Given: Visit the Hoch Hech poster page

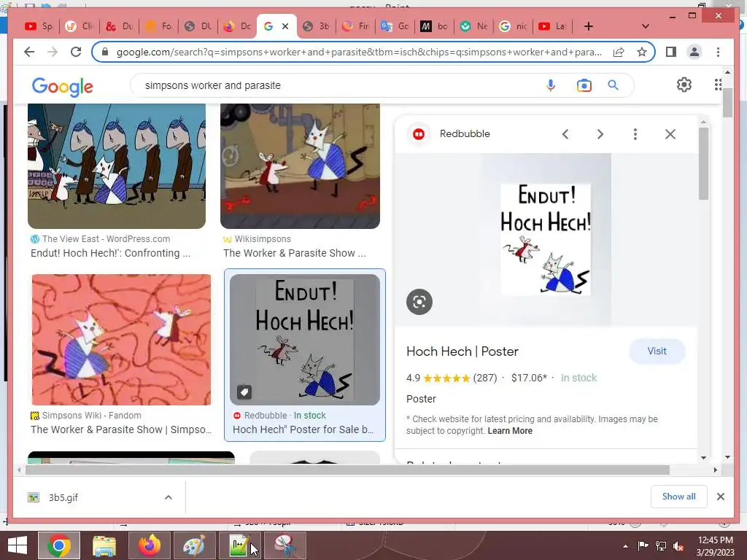Looking at the screenshot, I should click(657, 351).
